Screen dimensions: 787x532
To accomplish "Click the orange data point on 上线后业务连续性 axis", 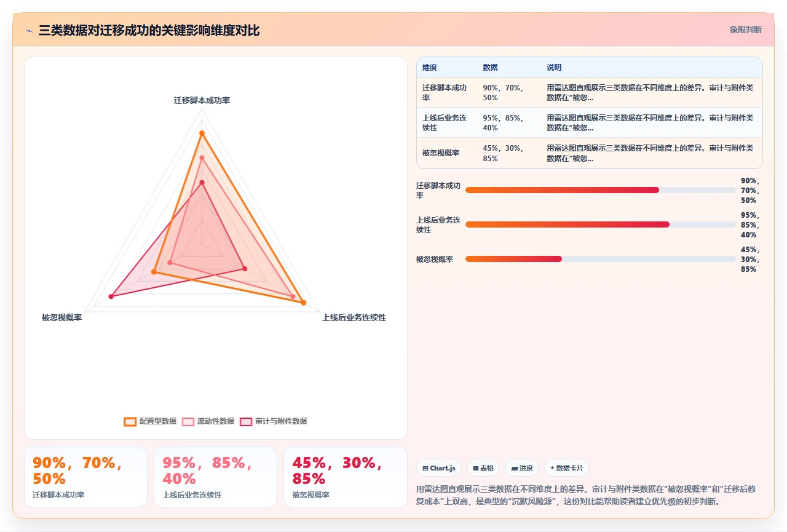I will 303,302.
